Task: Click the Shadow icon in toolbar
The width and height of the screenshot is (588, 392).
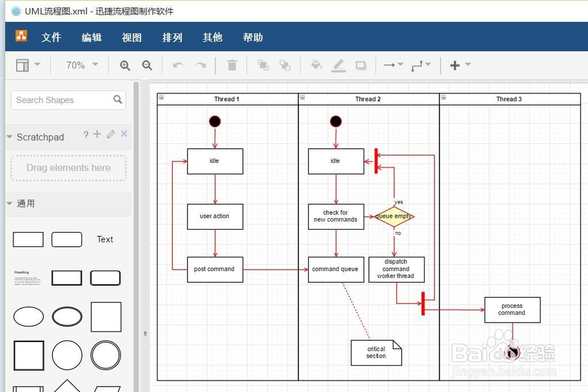Action: [x=361, y=65]
